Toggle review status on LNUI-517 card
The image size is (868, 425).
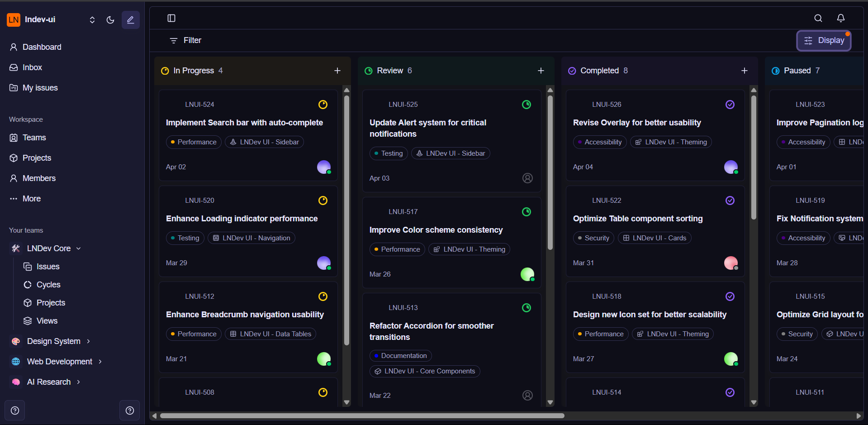click(526, 212)
